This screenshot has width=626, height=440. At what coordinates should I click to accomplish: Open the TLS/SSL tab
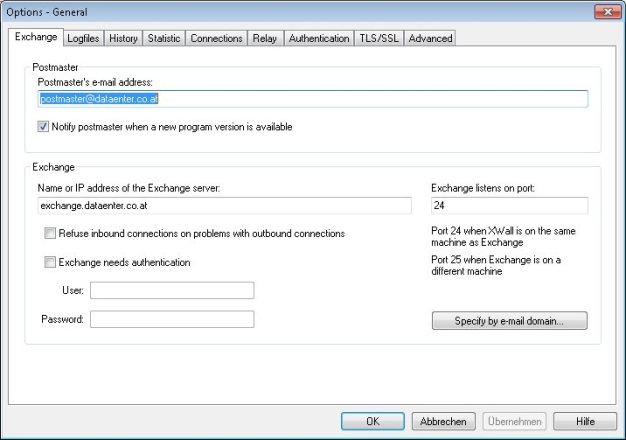click(x=378, y=39)
